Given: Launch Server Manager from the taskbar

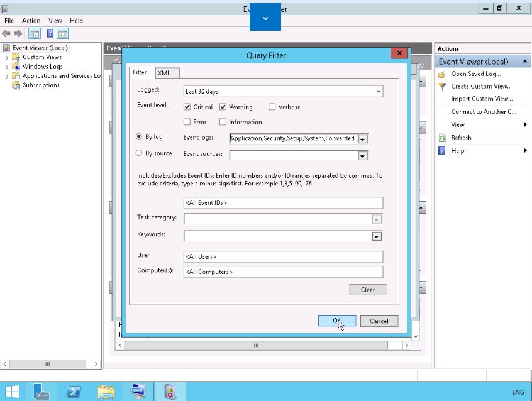Looking at the screenshot, I should pos(42,392).
